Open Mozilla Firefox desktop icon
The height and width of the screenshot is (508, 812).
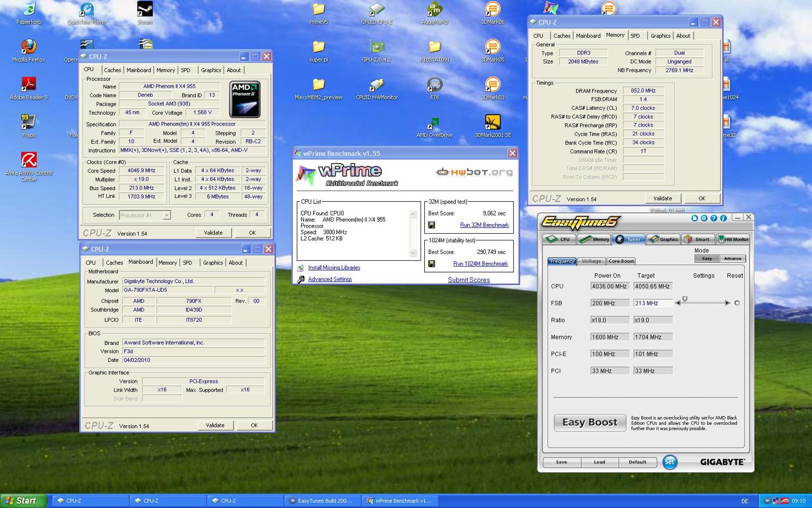[29, 51]
